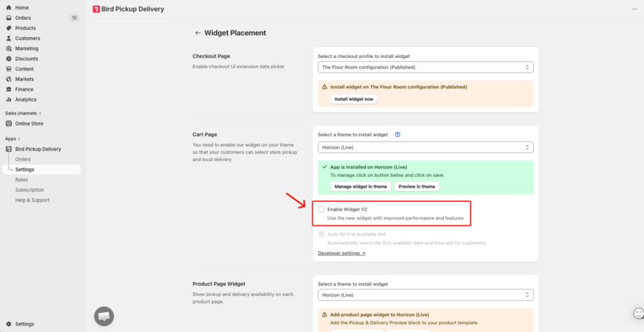Viewport: 644px width, 332px height.
Task: Click the Home icon in sidebar
Action: coord(8,8)
